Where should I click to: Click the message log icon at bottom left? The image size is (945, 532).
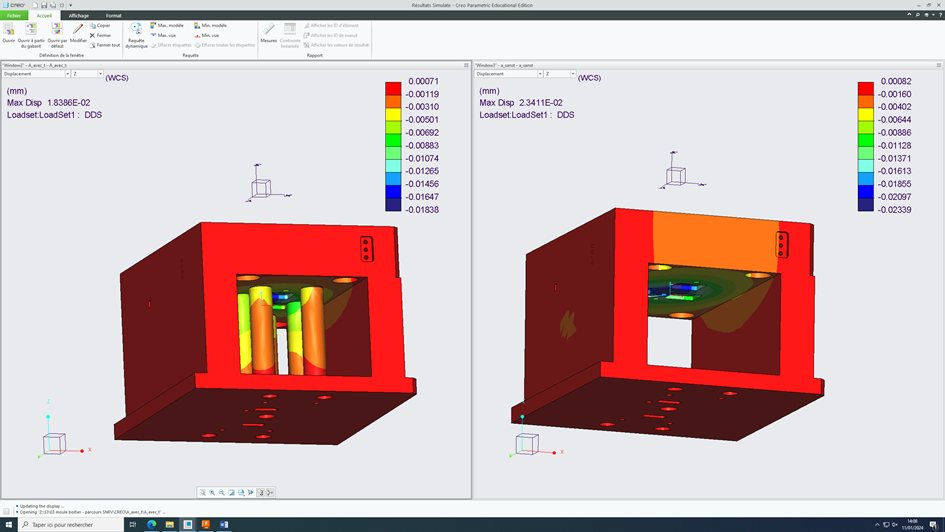tap(6, 511)
